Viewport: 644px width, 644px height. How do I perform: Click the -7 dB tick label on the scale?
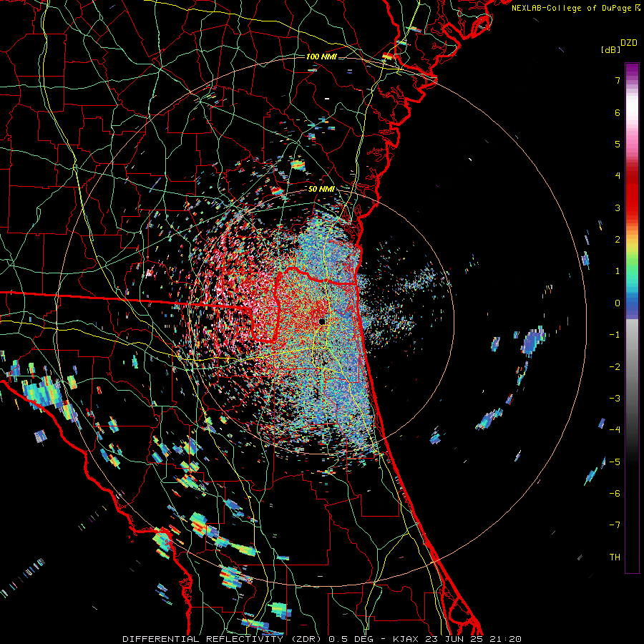(x=615, y=525)
